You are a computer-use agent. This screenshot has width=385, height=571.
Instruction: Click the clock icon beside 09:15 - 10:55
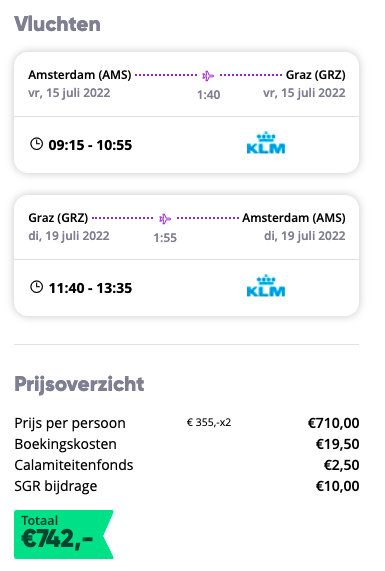(36, 144)
